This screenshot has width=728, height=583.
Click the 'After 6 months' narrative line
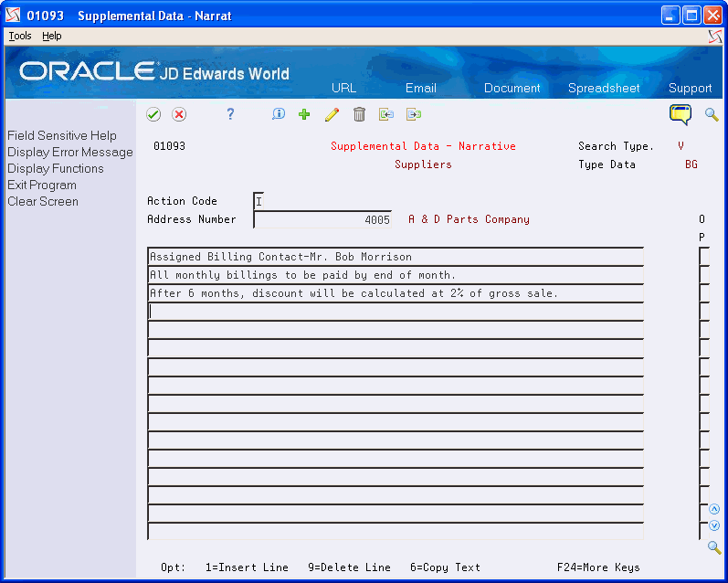tap(396, 293)
